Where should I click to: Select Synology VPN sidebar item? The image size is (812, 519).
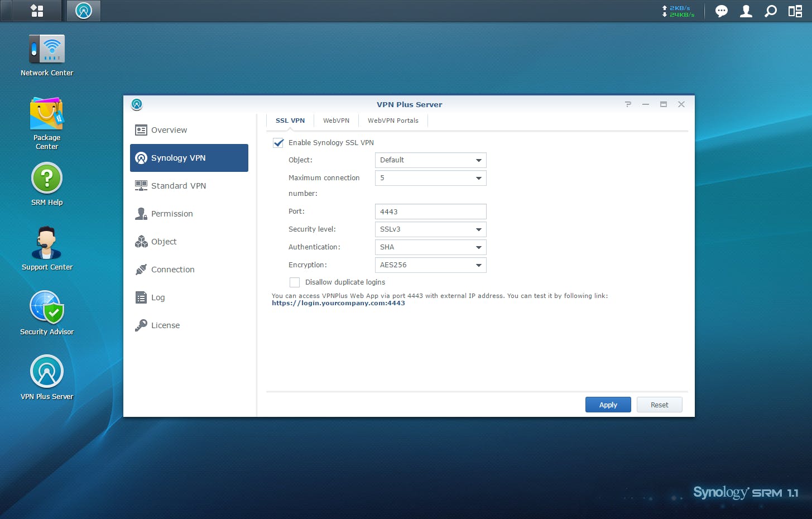pos(189,158)
